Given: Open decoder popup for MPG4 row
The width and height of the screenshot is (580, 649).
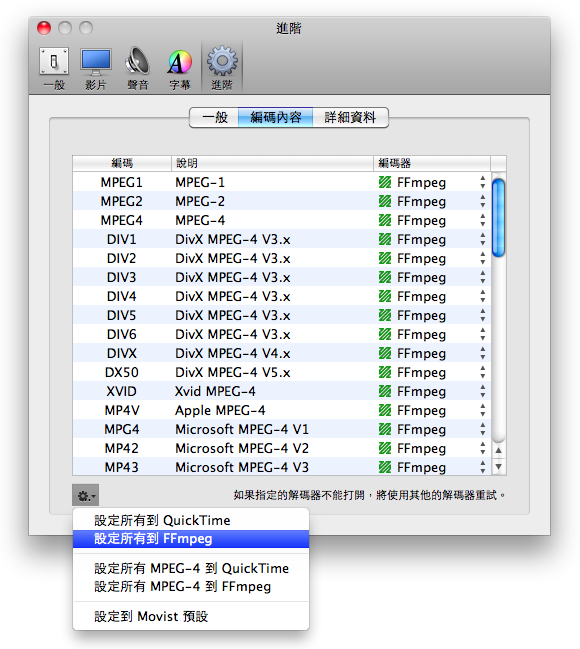Looking at the screenshot, I should tap(483, 429).
